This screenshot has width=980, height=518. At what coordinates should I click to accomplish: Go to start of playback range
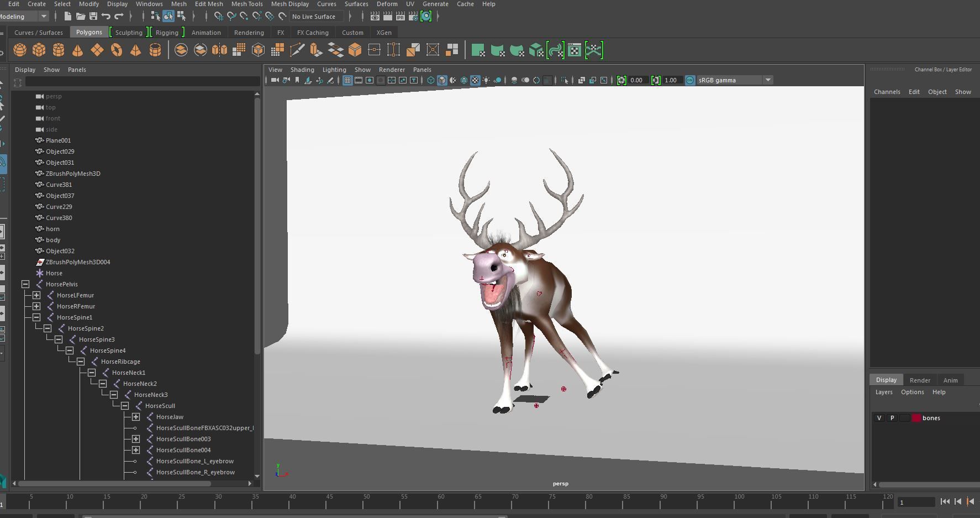tap(945, 502)
